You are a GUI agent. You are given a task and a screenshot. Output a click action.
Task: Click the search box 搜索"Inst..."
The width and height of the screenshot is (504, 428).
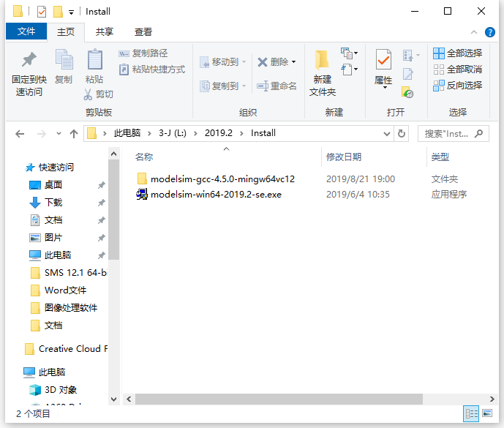[x=454, y=133]
